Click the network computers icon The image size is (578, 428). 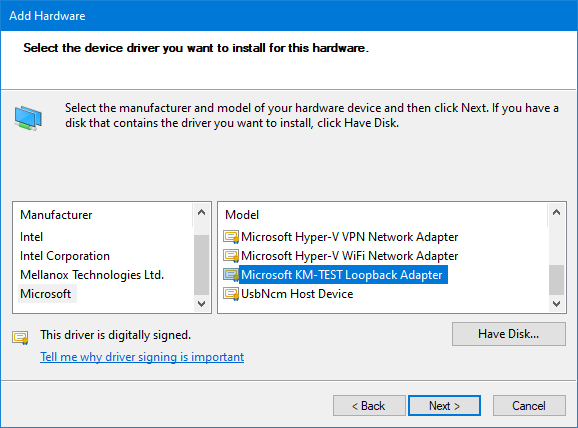pyautogui.click(x=28, y=118)
